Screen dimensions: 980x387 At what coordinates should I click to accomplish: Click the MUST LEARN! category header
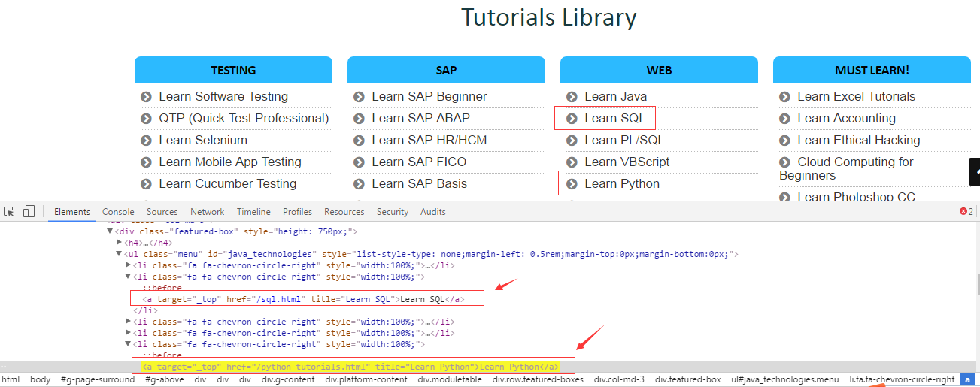(872, 70)
